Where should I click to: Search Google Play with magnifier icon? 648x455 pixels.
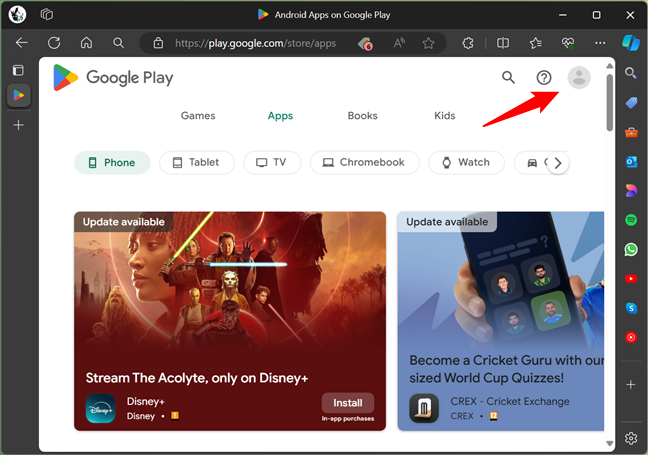(508, 77)
